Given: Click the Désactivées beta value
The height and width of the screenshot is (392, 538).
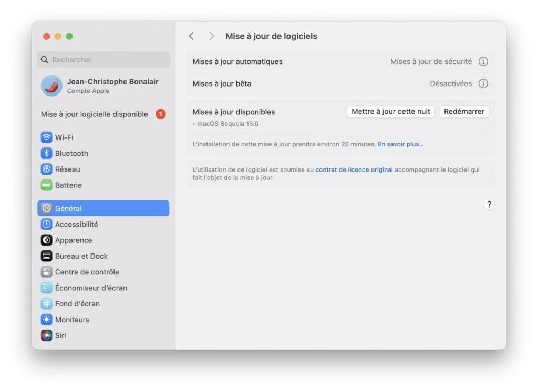Looking at the screenshot, I should (x=451, y=83).
